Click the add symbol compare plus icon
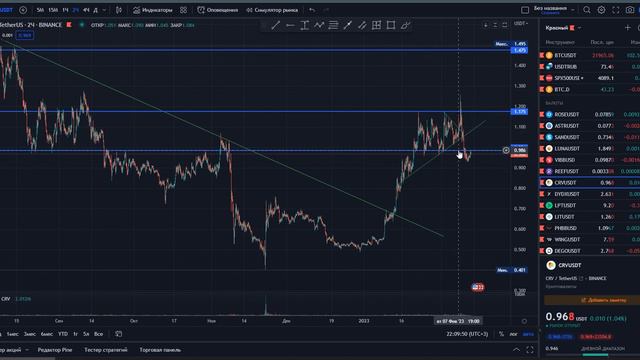Image resolution: width=640 pixels, height=360 pixels. (23, 10)
